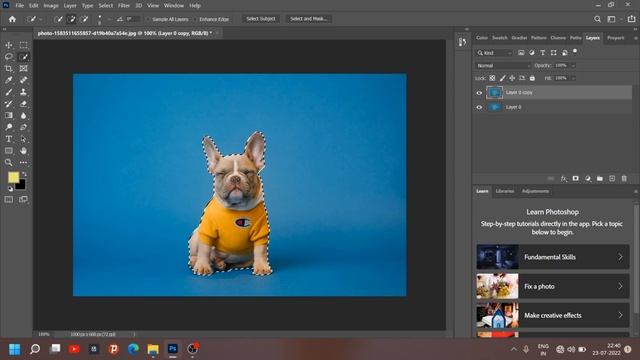Image resolution: width=640 pixels, height=360 pixels.
Task: Select the Hand tool
Action: [x=23, y=151]
